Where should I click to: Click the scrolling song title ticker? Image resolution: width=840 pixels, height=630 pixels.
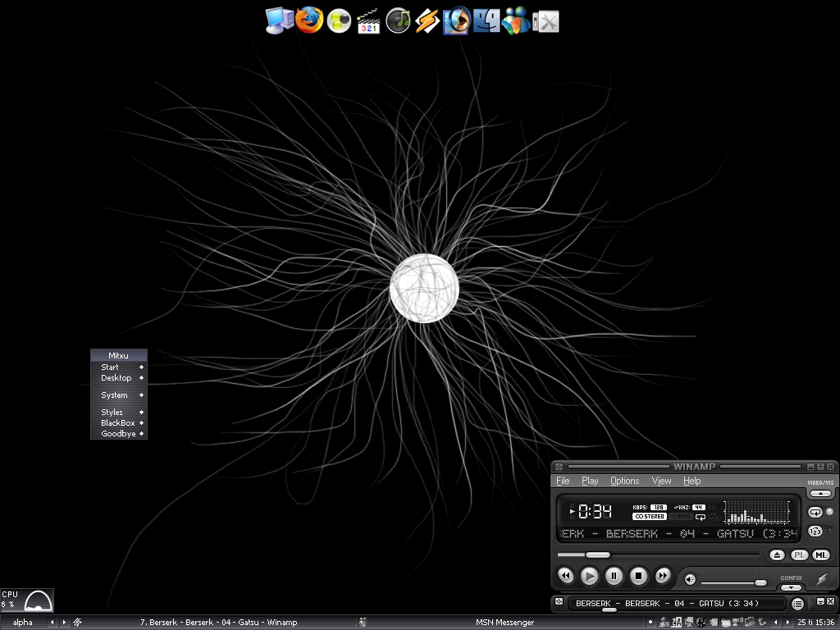tap(678, 533)
